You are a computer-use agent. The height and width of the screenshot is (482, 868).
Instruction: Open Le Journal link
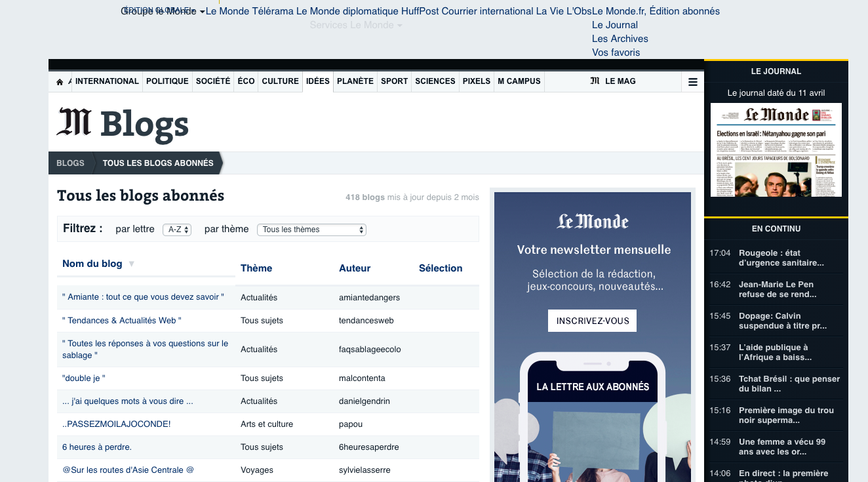(615, 25)
